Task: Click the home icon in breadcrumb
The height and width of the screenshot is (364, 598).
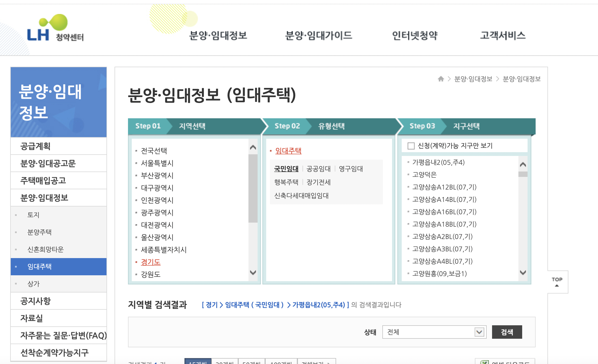Action: 441,79
